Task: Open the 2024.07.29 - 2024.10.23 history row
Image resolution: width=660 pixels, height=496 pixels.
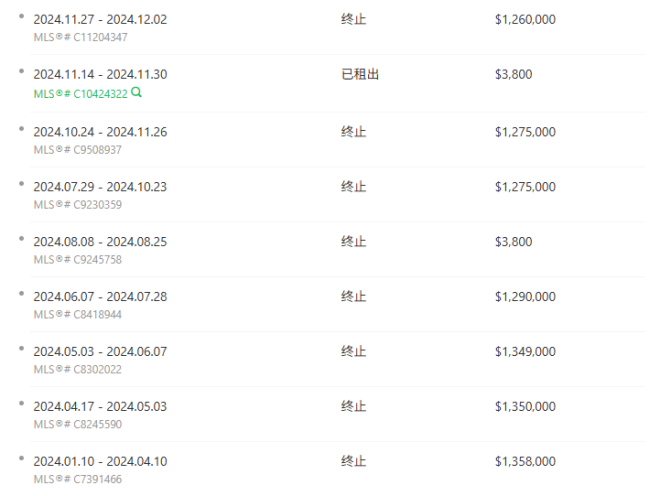Action: [100, 187]
